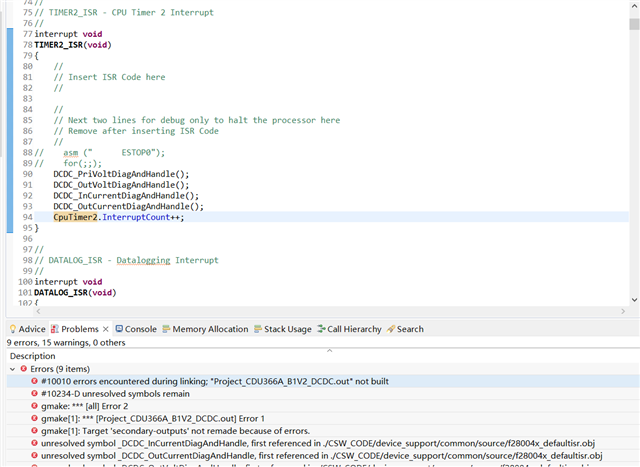The image size is (640, 467).
Task: Click the '9 errors, 15 warnings, 0 others' summary
Action: coord(66,342)
